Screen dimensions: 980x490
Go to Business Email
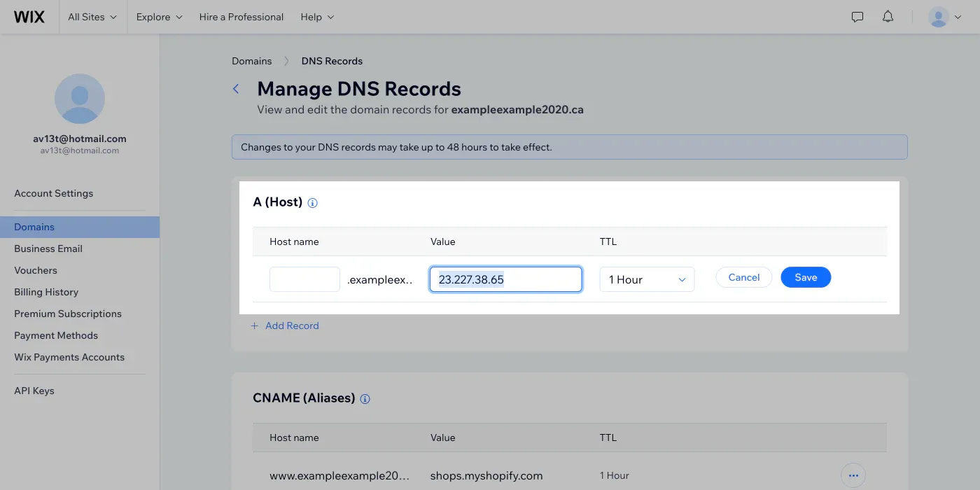click(48, 248)
